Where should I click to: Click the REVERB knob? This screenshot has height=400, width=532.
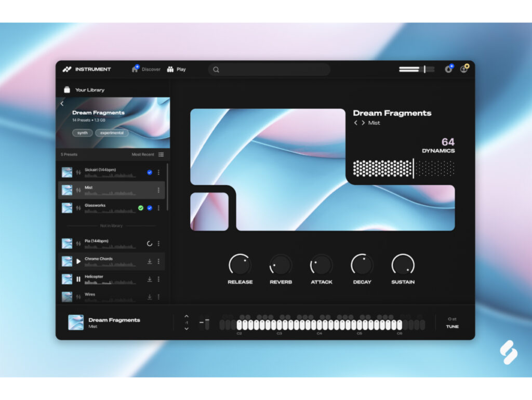[281, 264]
